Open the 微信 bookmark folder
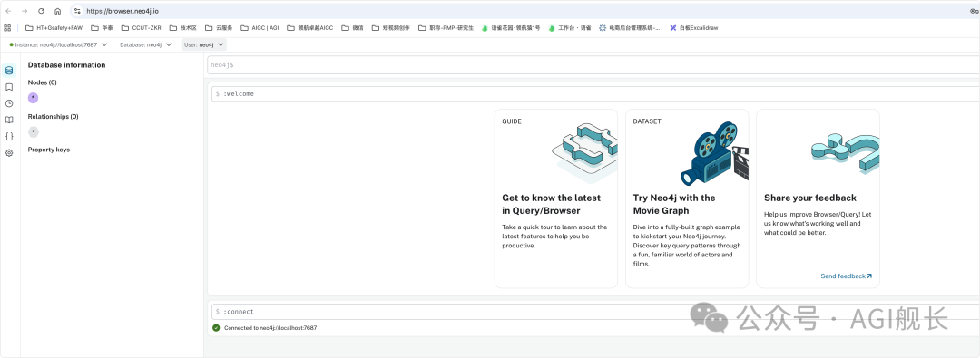 click(352, 27)
